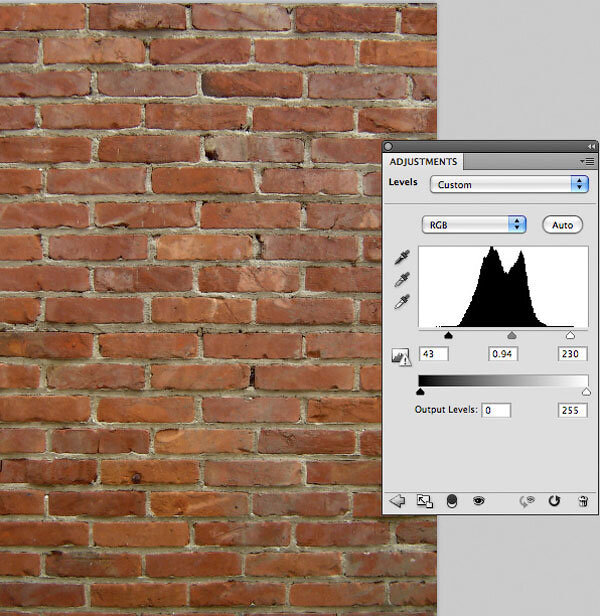The height and width of the screenshot is (616, 600).
Task: Switch the panel to expanded view
Action: pyautogui.click(x=424, y=501)
